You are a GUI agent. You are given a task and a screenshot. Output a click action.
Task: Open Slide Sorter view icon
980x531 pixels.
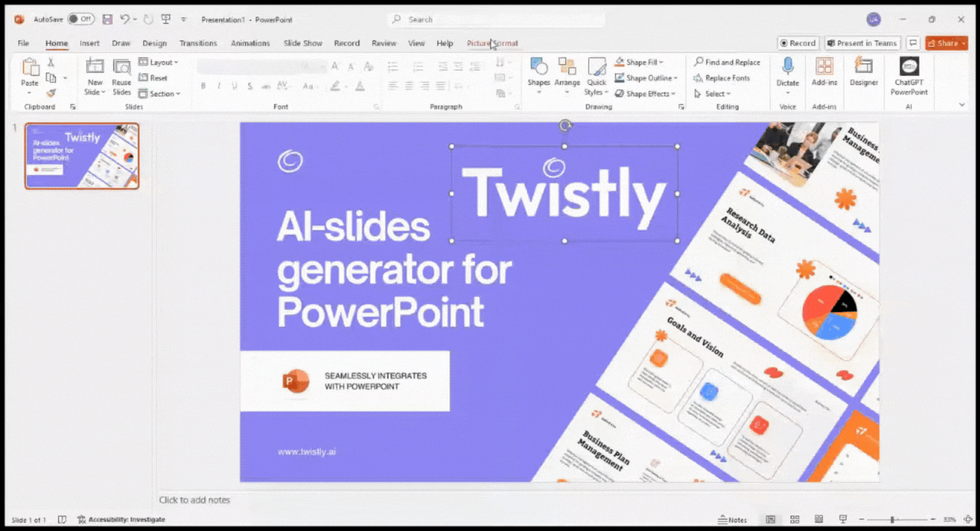tap(795, 520)
